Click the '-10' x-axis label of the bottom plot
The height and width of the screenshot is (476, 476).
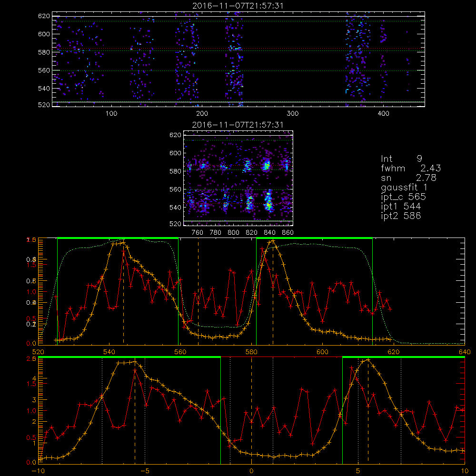(38, 471)
